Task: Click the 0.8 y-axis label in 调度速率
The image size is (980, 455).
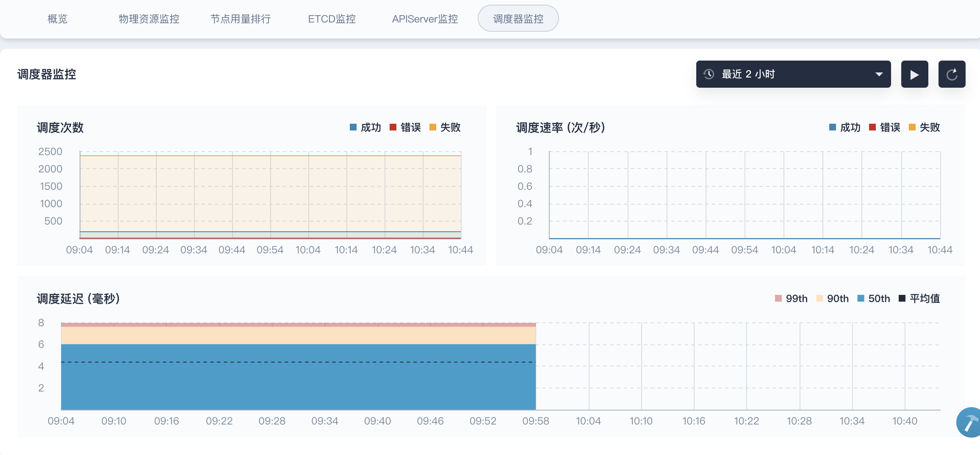Action: (x=525, y=169)
